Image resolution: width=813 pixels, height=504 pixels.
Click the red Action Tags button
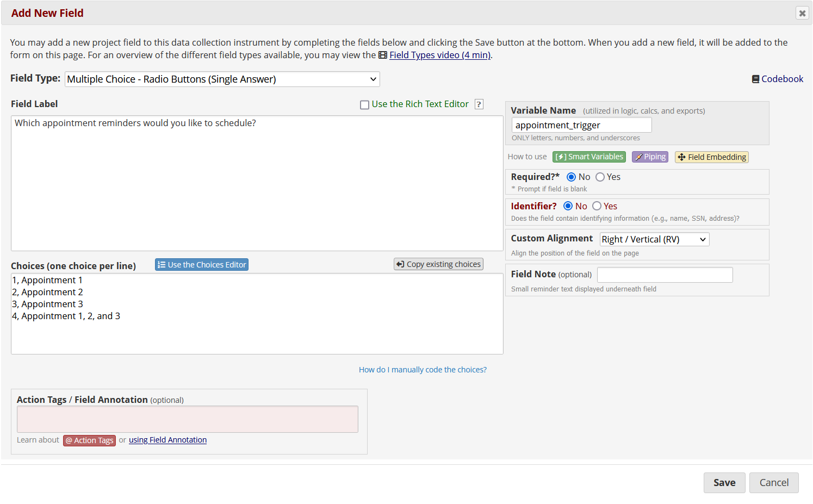[x=90, y=440]
